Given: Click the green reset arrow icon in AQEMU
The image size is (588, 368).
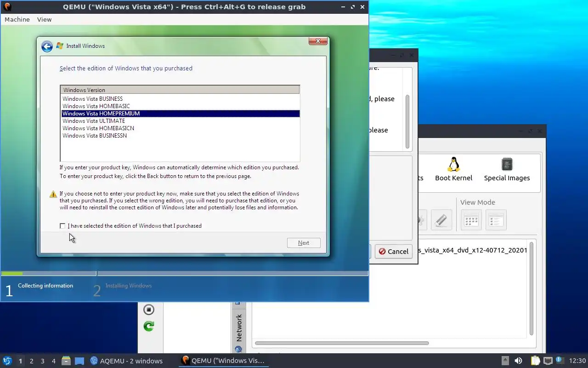Looking at the screenshot, I should (148, 326).
